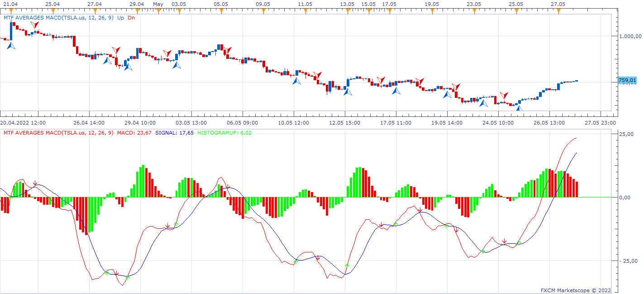
Task: Select the 27.05 orange date marker
Action: pos(558,10)
